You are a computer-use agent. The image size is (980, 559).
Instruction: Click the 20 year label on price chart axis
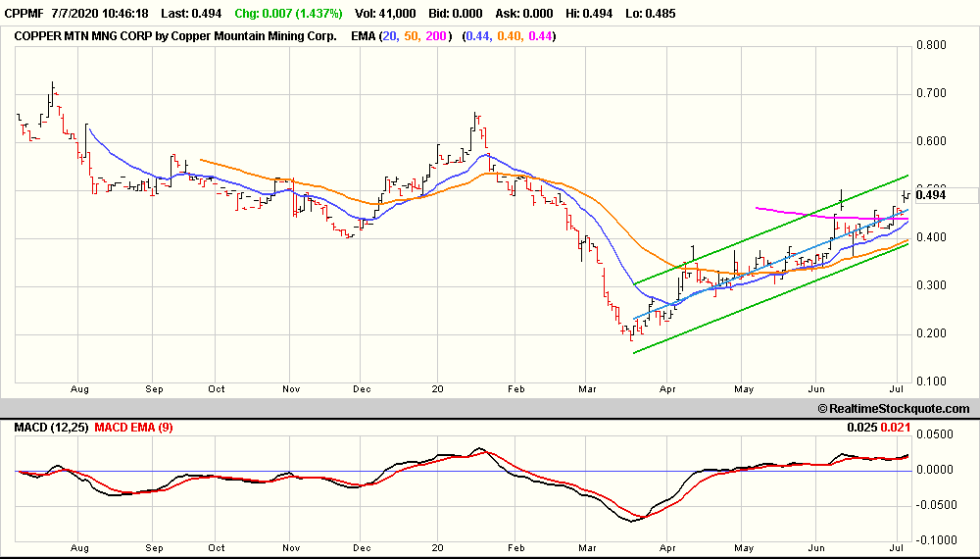click(437, 389)
